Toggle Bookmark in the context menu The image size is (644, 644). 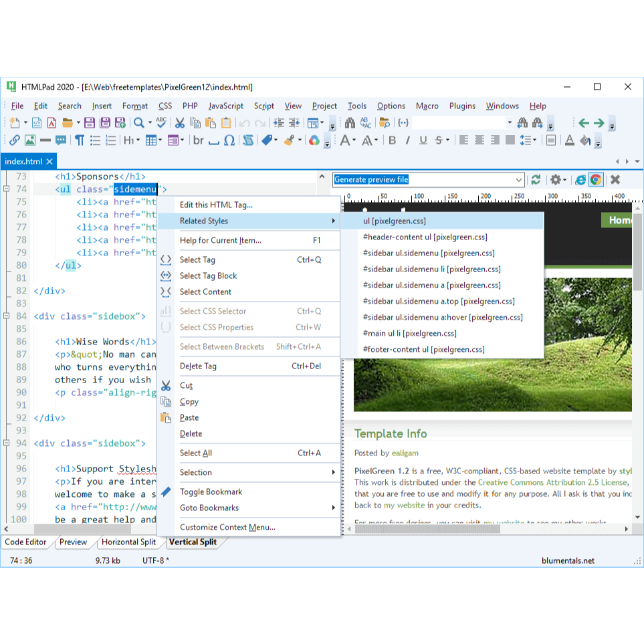[x=211, y=492]
